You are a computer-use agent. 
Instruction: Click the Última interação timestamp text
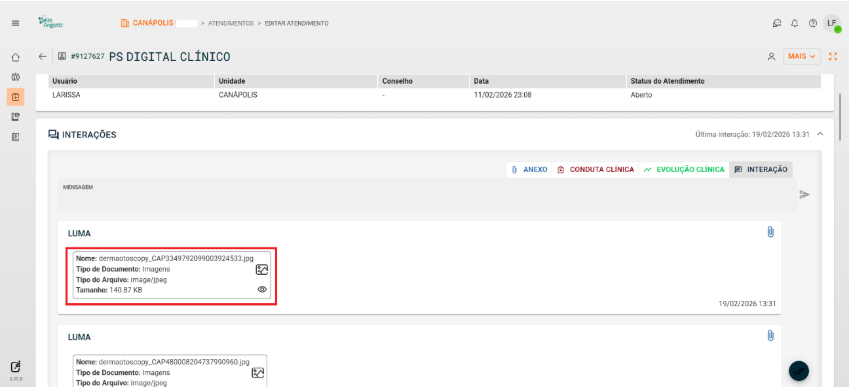point(752,134)
